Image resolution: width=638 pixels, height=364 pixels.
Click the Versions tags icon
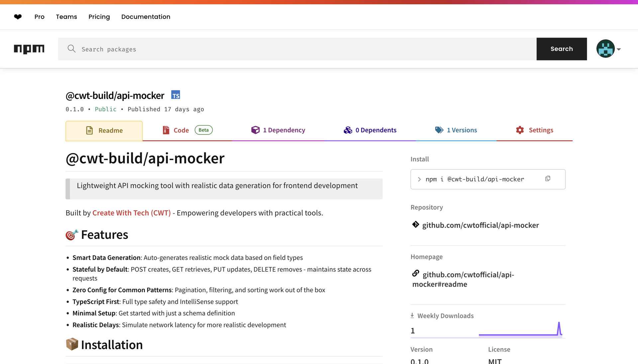tap(439, 130)
